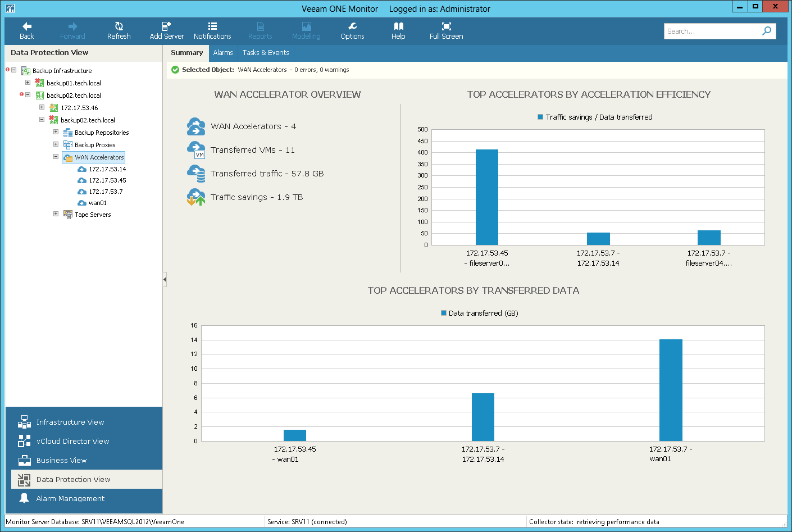The height and width of the screenshot is (532, 792).
Task: Expand the 172.17.53.46 node
Action: pos(42,107)
